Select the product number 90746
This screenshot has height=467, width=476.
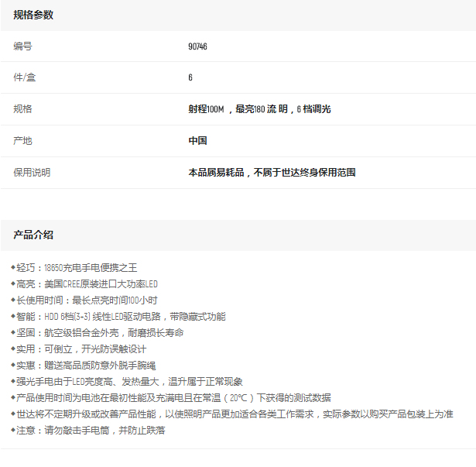click(197, 46)
